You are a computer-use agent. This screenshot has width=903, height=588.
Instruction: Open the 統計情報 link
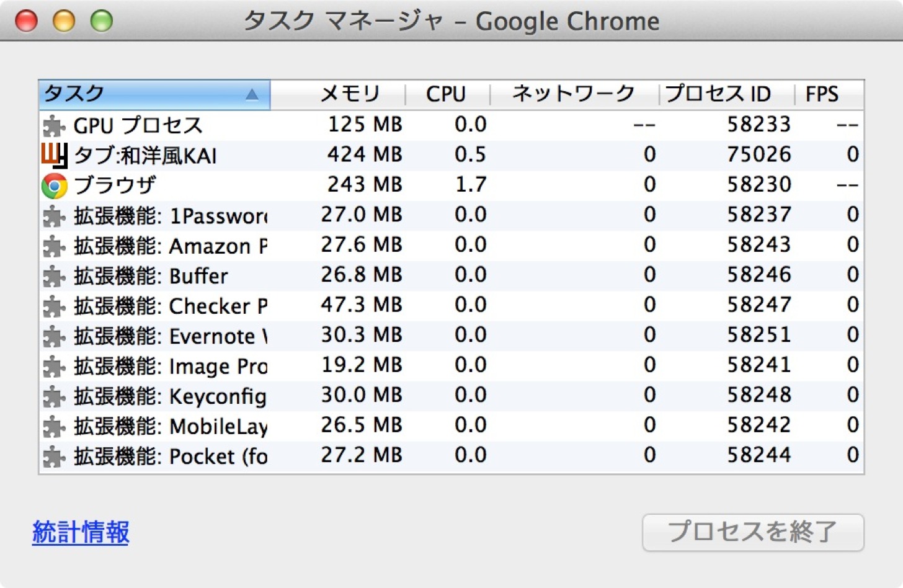(x=81, y=532)
